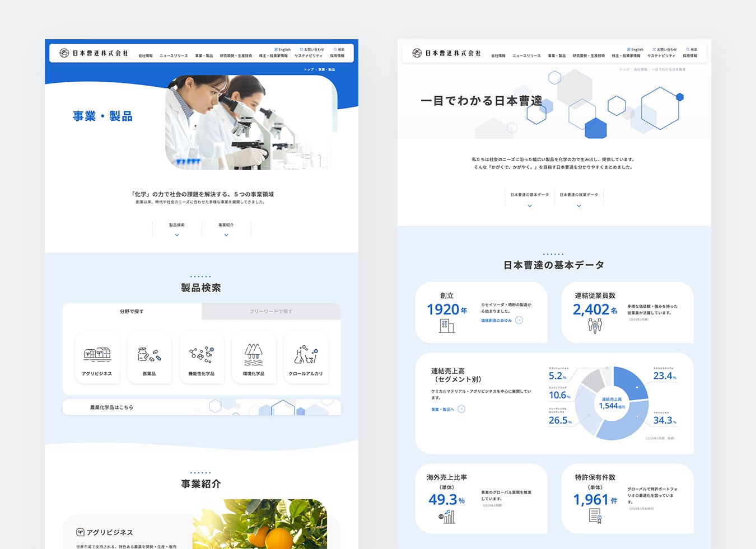This screenshot has height=549, width=756.
Task: Click 製品検索 section heading
Action: tap(201, 288)
